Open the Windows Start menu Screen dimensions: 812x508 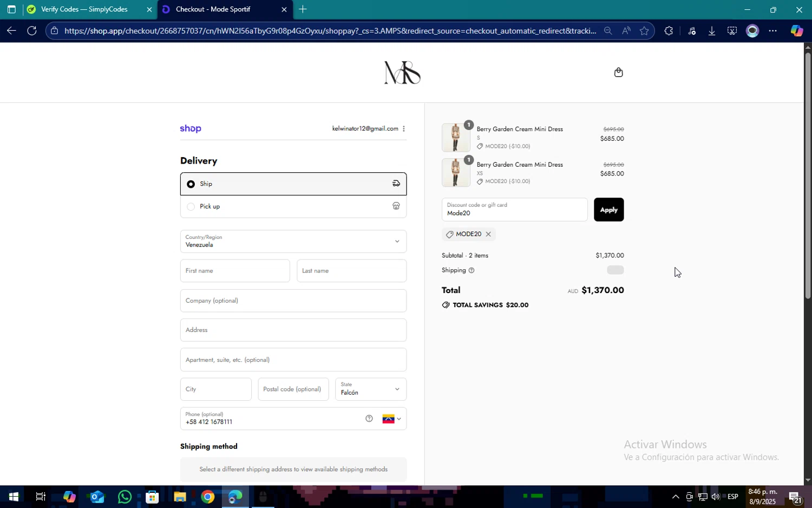(13, 497)
